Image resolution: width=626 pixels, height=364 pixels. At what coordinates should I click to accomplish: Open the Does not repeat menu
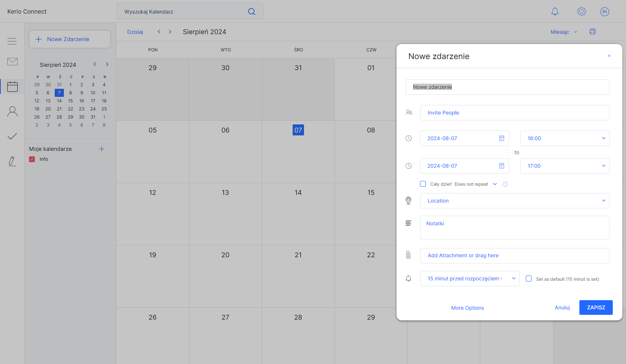tap(475, 184)
